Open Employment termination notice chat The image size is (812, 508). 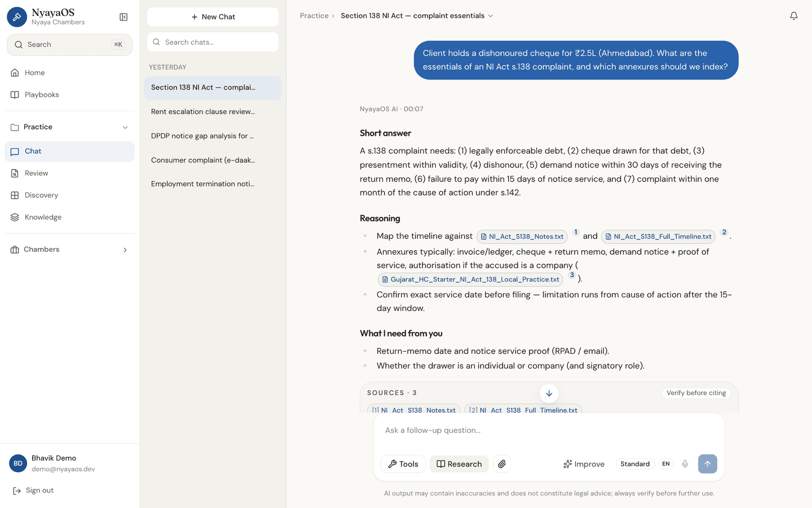click(213, 184)
